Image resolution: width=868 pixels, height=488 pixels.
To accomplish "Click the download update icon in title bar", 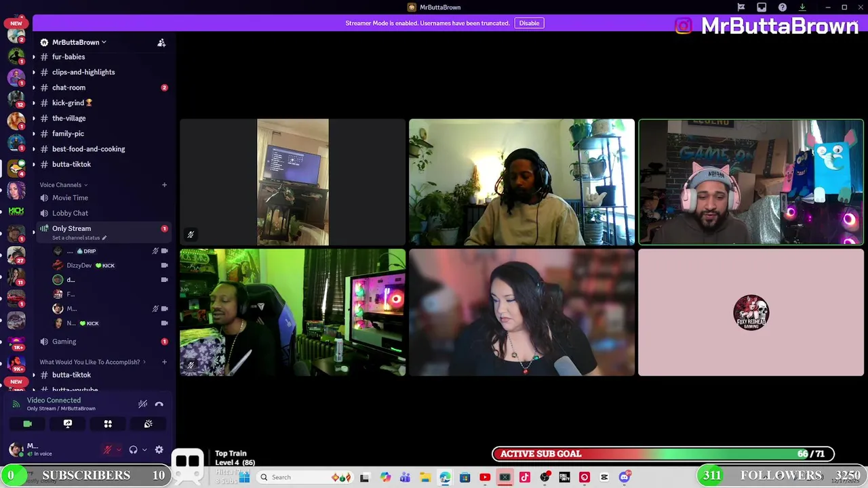I will point(802,7).
